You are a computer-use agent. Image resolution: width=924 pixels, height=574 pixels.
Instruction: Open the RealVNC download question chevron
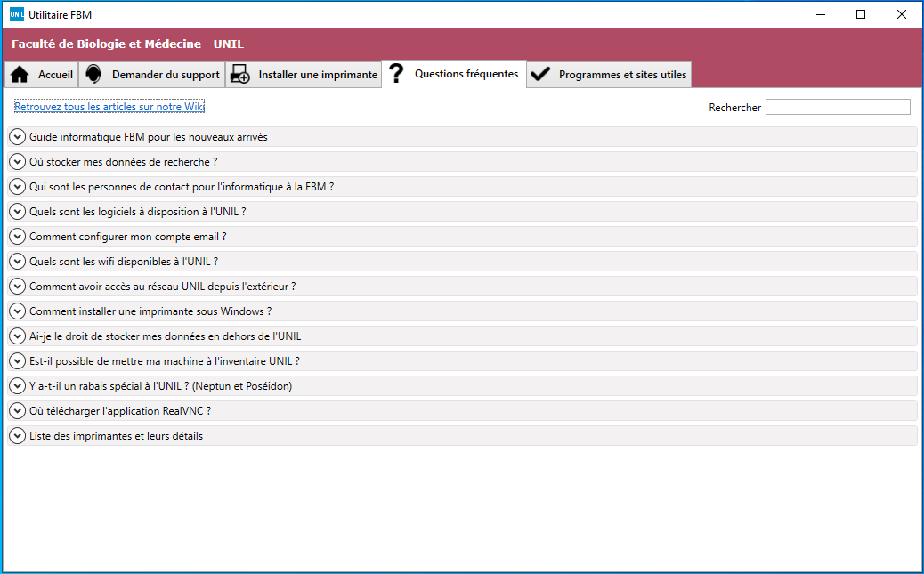(x=16, y=411)
